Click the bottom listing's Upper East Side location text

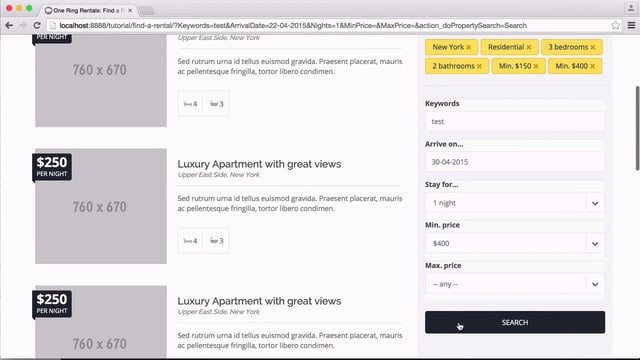[x=218, y=312]
